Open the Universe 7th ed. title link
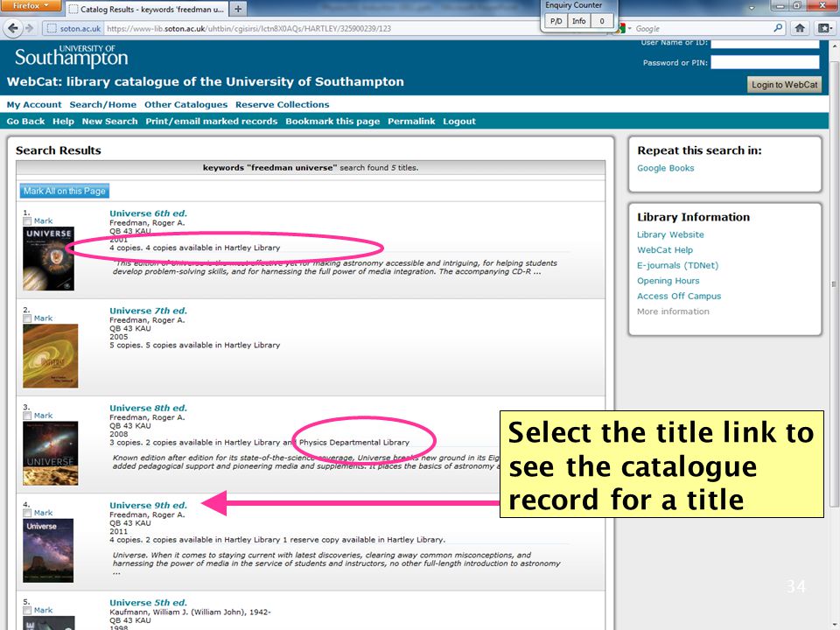840x630 pixels. pyautogui.click(x=149, y=311)
